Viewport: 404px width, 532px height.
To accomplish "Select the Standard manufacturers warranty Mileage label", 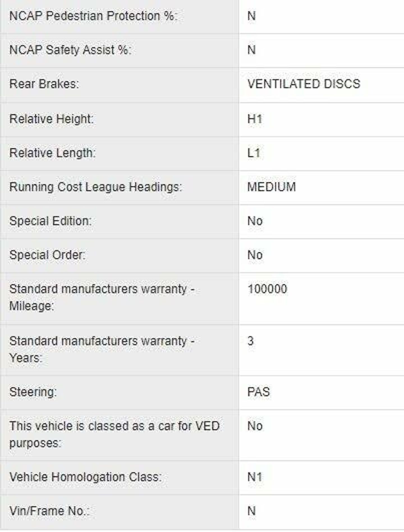I will tap(102, 297).
